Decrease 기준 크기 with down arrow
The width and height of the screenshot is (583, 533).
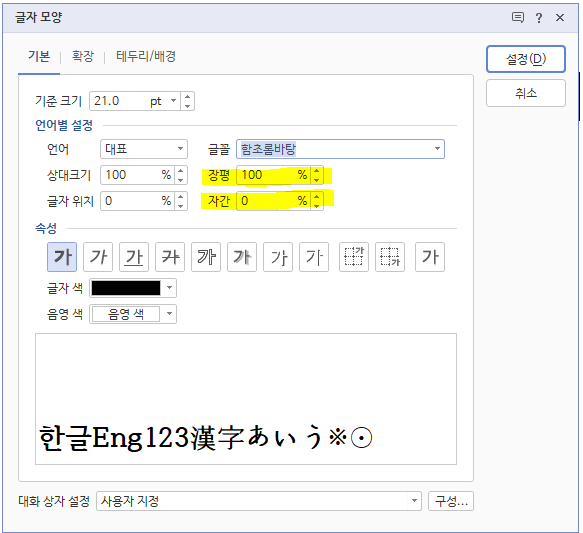pyautogui.click(x=187, y=106)
